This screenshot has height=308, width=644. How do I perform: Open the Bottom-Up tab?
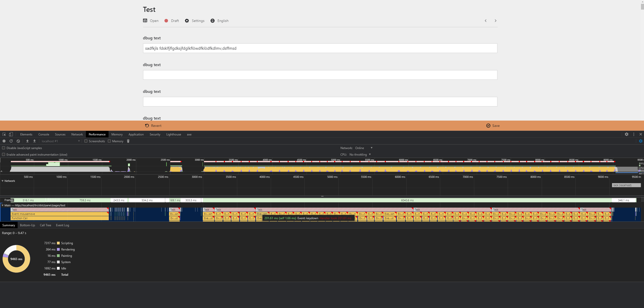[27, 225]
